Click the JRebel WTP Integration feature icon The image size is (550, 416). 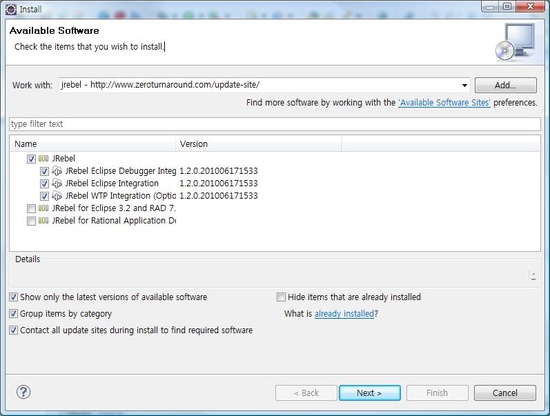(57, 196)
